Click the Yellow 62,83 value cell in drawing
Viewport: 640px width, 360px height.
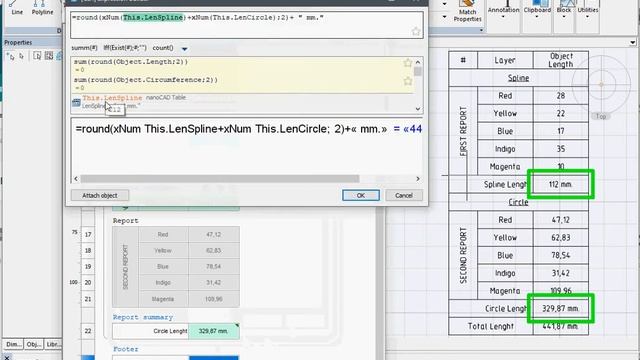coord(560,238)
